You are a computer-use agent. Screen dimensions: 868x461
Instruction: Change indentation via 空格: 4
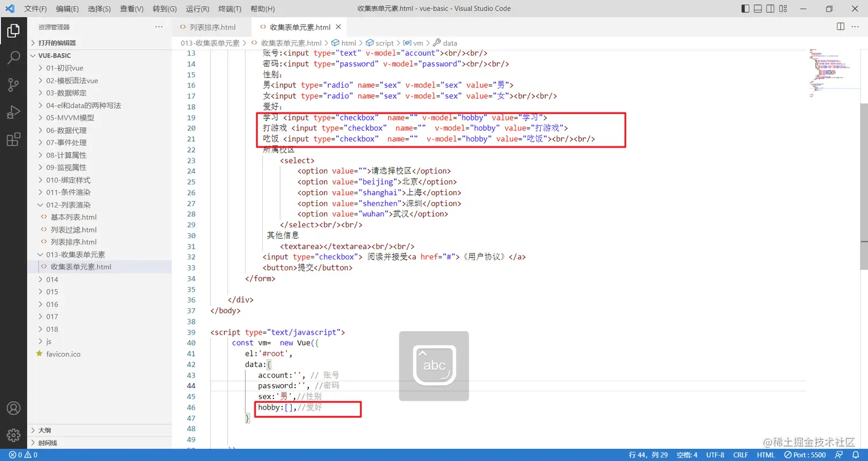(687, 455)
